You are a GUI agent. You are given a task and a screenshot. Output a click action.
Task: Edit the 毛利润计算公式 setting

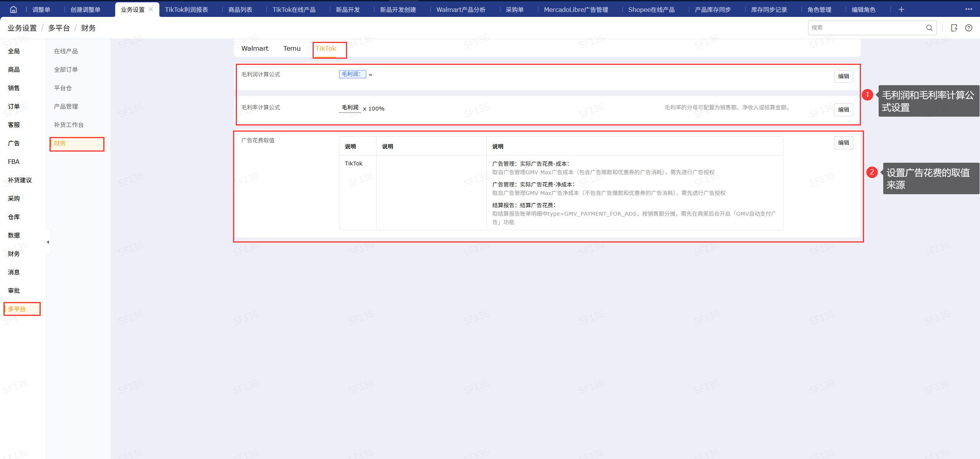coord(843,76)
